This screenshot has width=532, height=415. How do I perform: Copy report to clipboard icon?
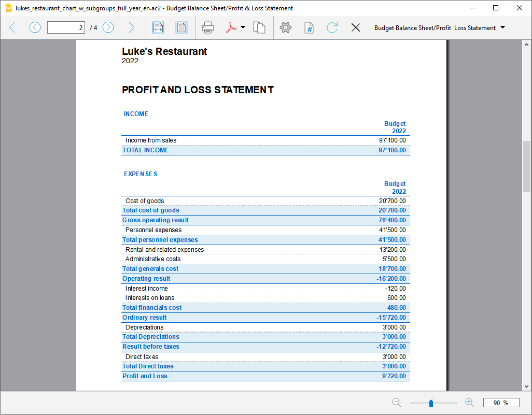259,27
